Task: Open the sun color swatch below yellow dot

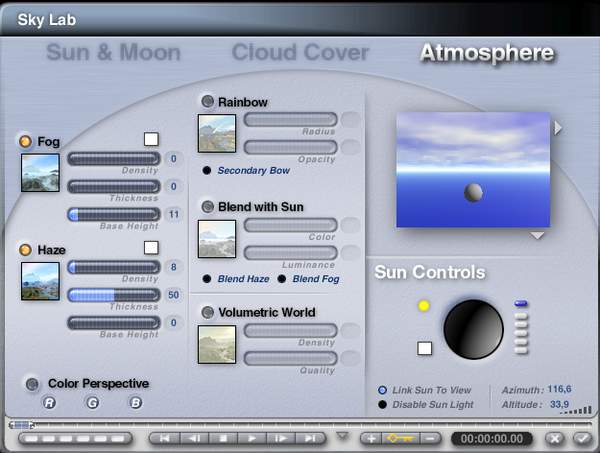Action: (425, 349)
